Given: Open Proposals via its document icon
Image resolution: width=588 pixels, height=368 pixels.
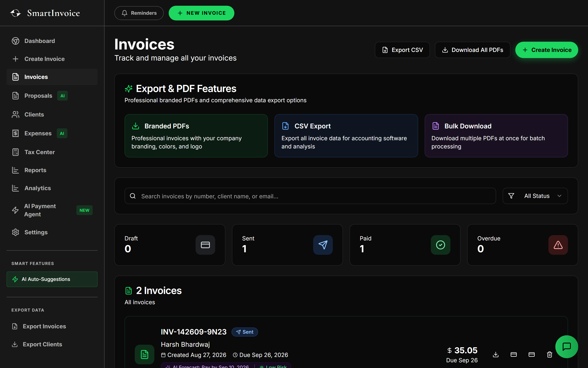Looking at the screenshot, I should (16, 96).
